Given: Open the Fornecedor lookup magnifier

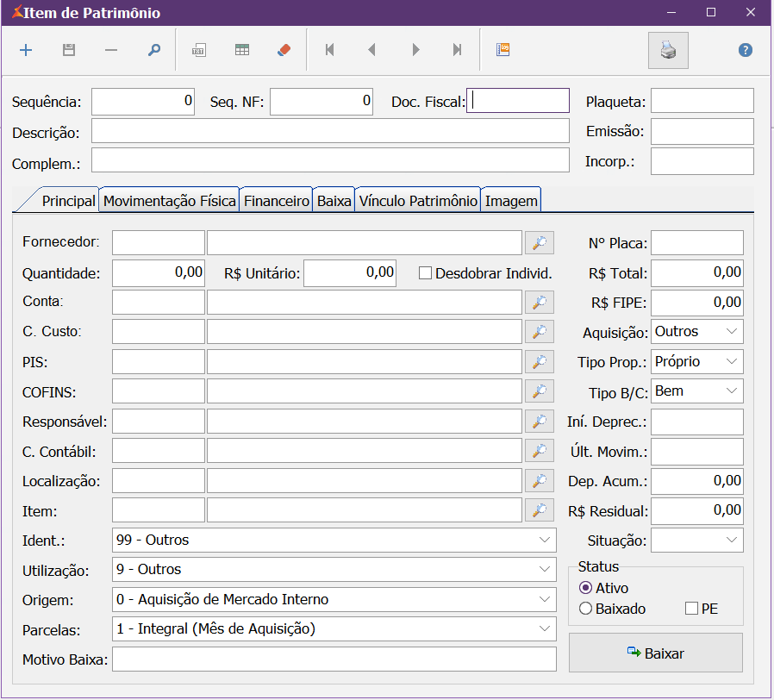Looking at the screenshot, I should click(540, 243).
